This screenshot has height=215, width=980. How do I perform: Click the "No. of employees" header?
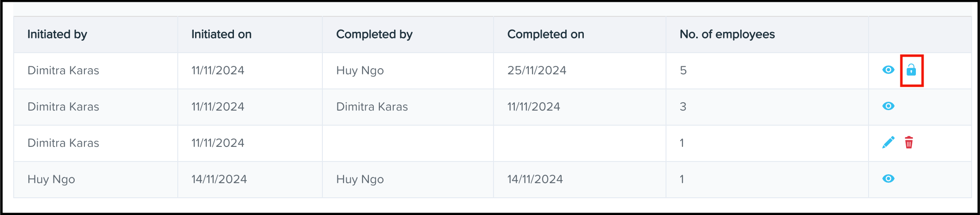(x=727, y=35)
